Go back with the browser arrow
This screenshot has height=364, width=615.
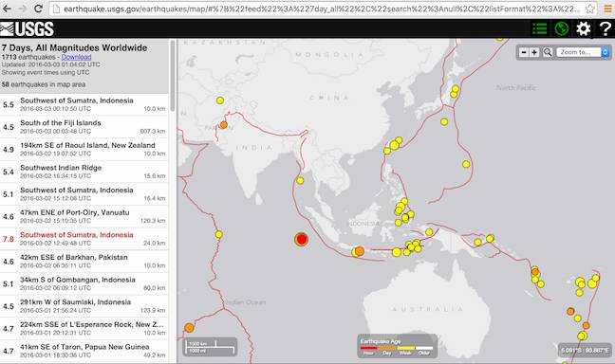(x=7, y=9)
